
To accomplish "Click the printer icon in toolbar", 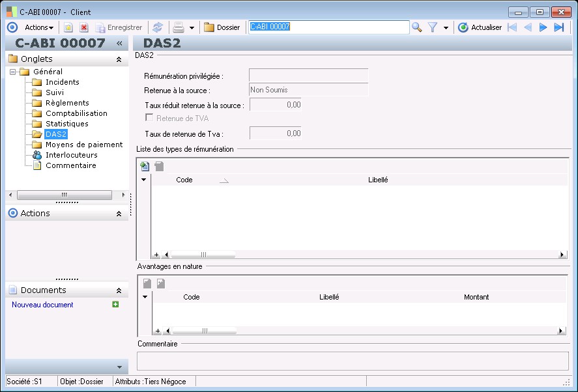I will [178, 27].
